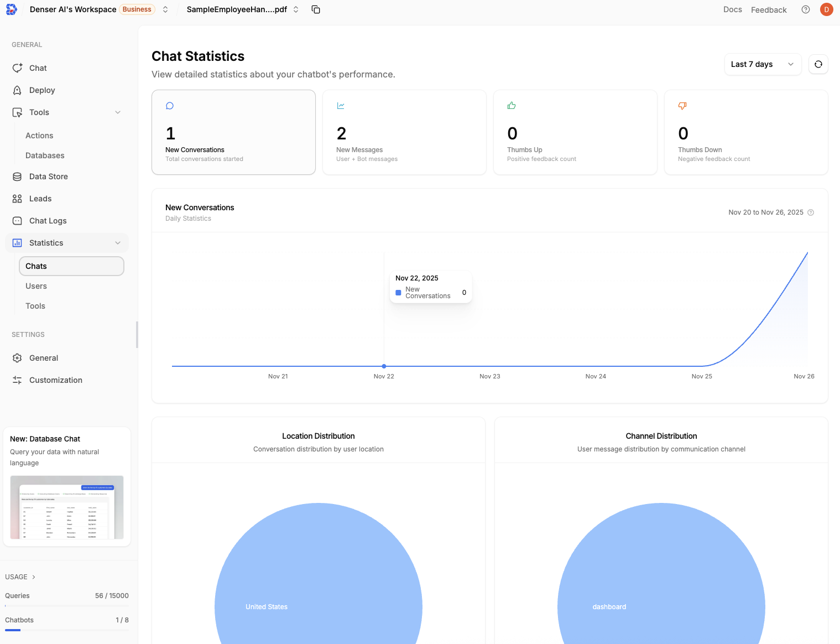Collapse the Statistics sidebar section

click(118, 243)
